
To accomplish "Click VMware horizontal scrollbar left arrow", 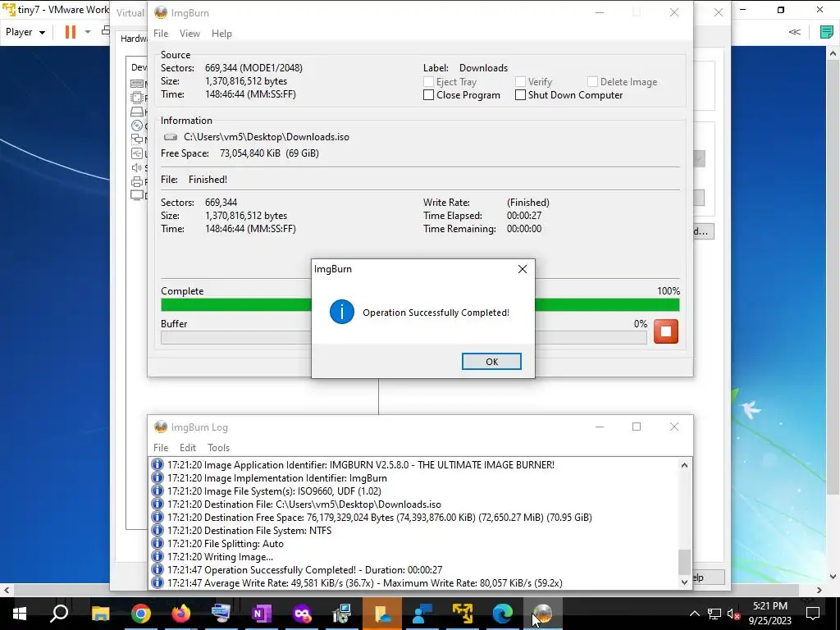I will click(x=7, y=590).
